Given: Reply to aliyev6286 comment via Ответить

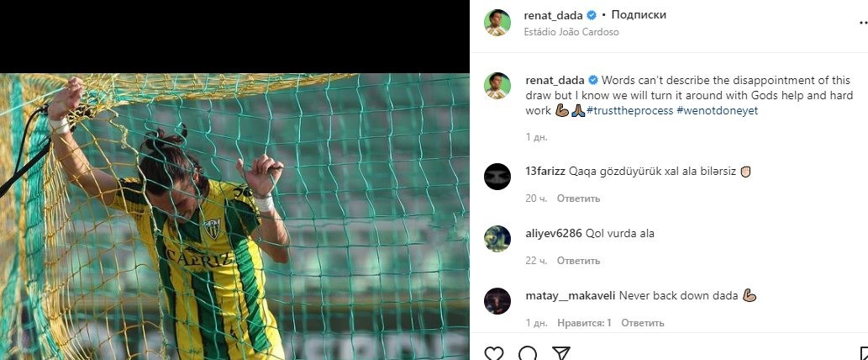Looking at the screenshot, I should pos(578,260).
